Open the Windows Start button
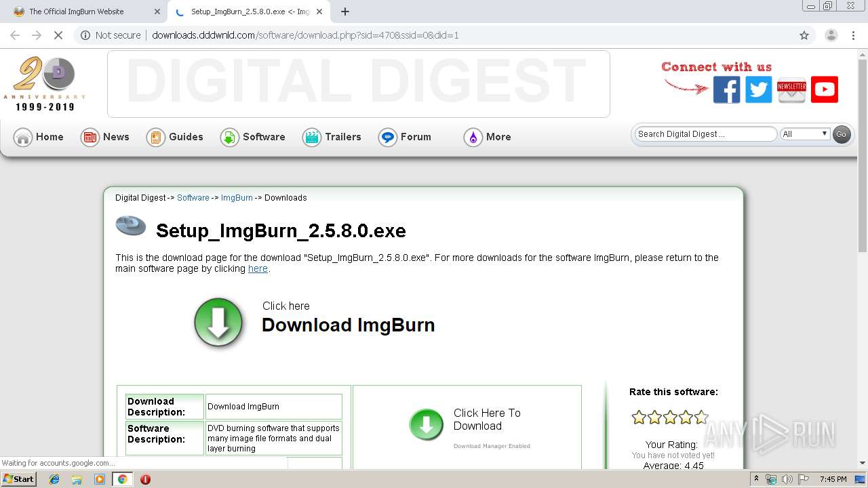The width and height of the screenshot is (868, 488). (19, 479)
